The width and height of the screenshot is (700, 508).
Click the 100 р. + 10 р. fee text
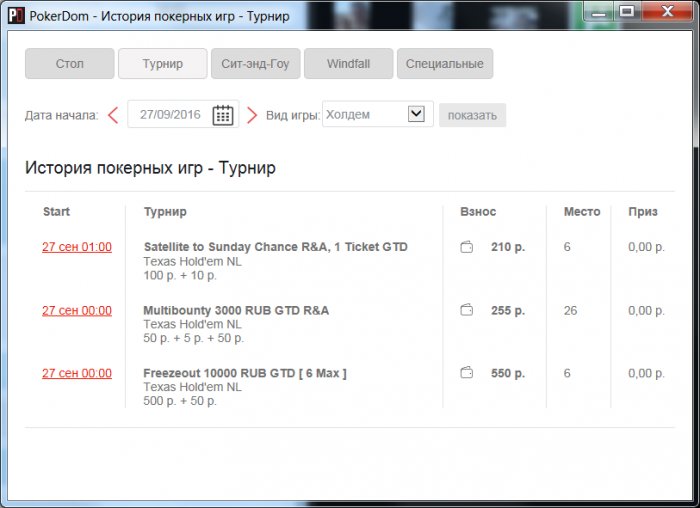[180, 275]
